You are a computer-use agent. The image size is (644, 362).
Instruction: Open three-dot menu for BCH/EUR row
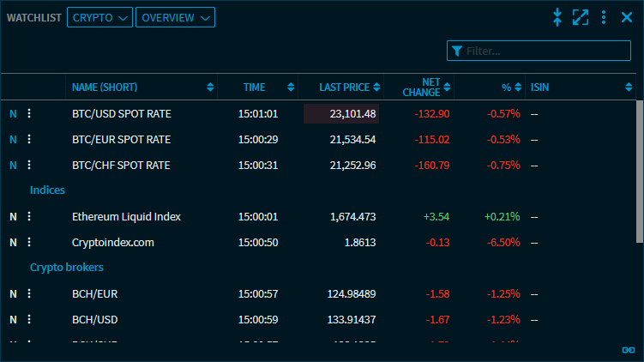click(29, 293)
